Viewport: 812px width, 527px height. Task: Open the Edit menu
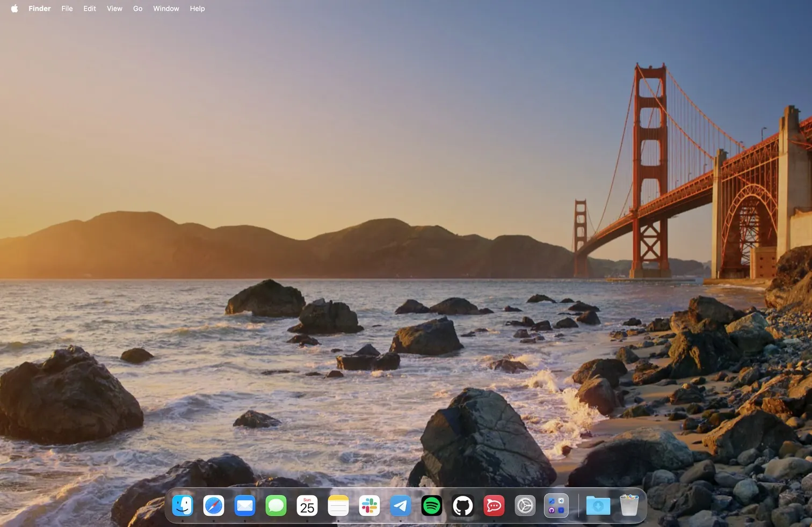pyautogui.click(x=90, y=9)
